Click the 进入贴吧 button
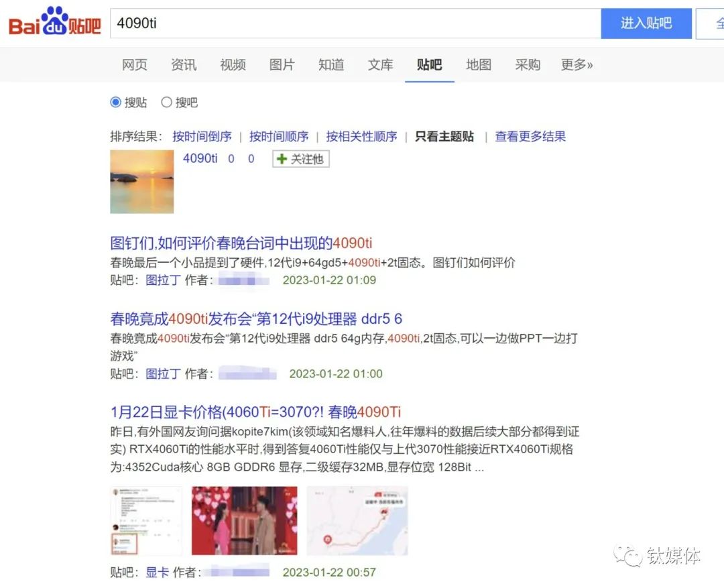 click(x=646, y=23)
